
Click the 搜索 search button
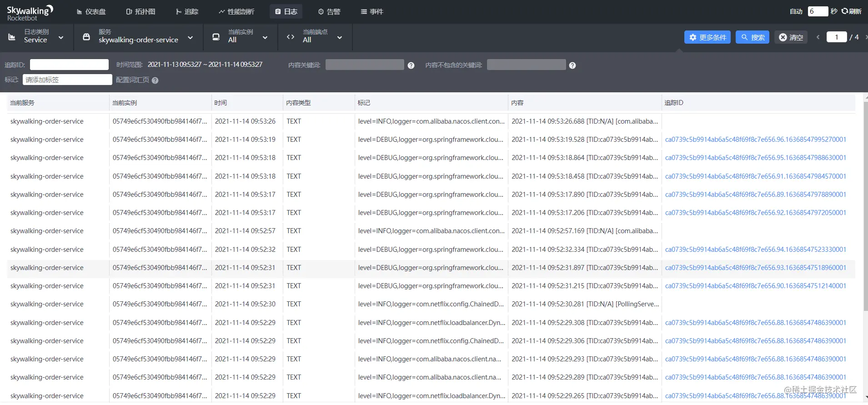pyautogui.click(x=753, y=37)
